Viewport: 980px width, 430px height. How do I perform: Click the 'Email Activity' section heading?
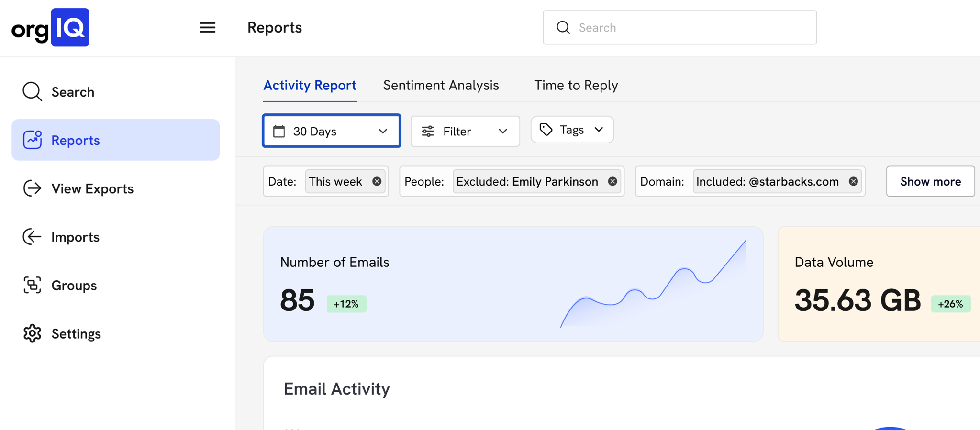pos(337,389)
